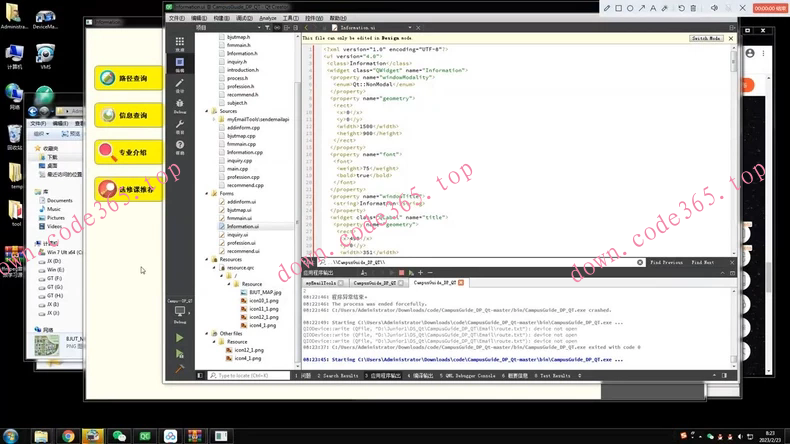
Task: Select main.cpp in the project tree
Action: [x=237, y=169]
